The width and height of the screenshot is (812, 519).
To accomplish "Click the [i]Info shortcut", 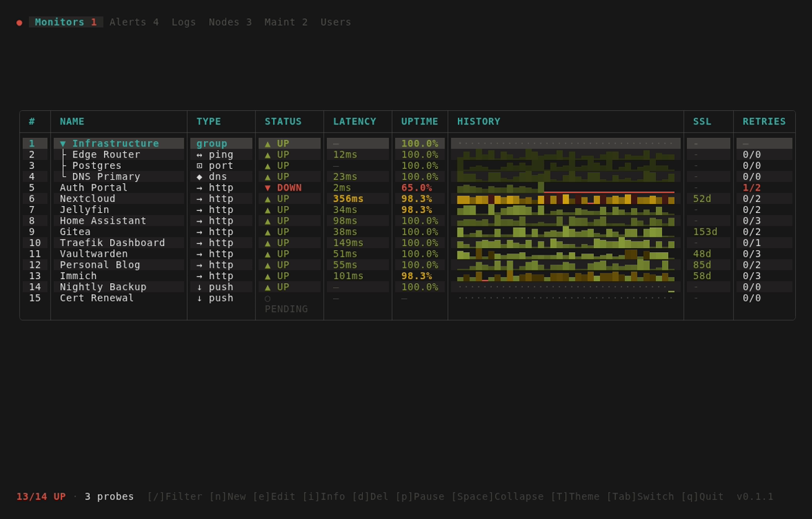I will (x=324, y=497).
